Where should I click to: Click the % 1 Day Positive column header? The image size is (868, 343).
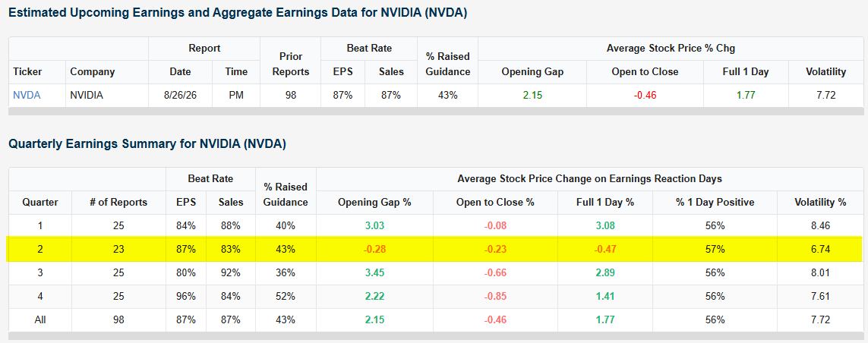tap(715, 202)
